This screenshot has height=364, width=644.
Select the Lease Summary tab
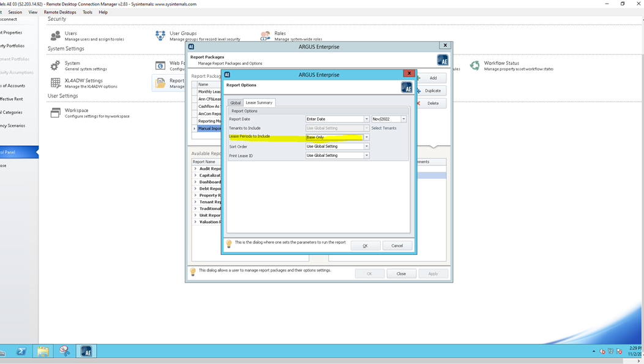(x=259, y=102)
